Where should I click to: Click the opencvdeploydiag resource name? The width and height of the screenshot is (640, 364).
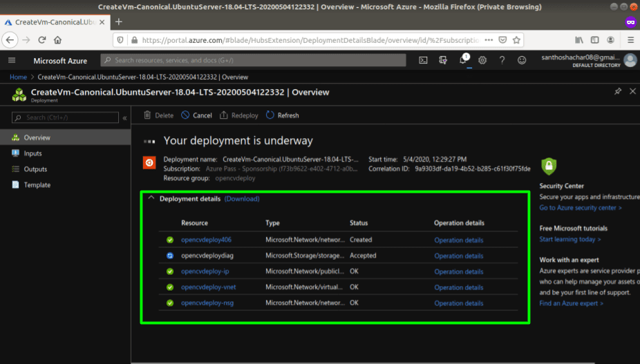(x=207, y=256)
